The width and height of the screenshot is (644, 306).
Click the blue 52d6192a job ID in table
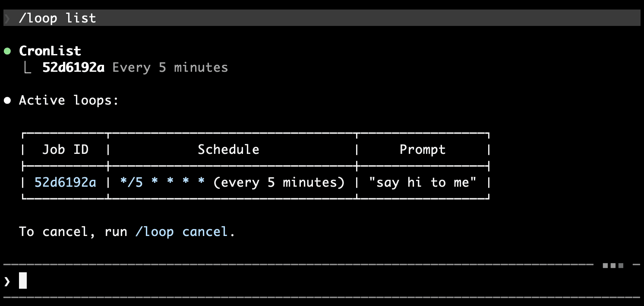(65, 182)
